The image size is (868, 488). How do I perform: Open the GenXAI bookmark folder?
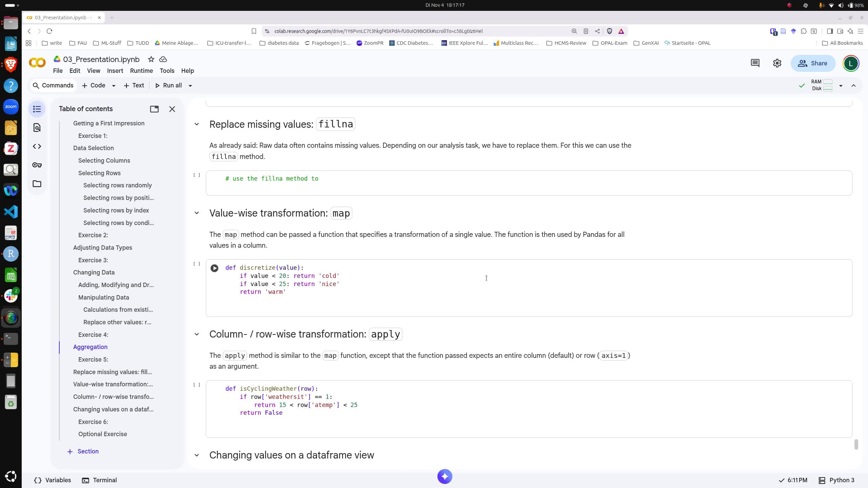pyautogui.click(x=646, y=43)
